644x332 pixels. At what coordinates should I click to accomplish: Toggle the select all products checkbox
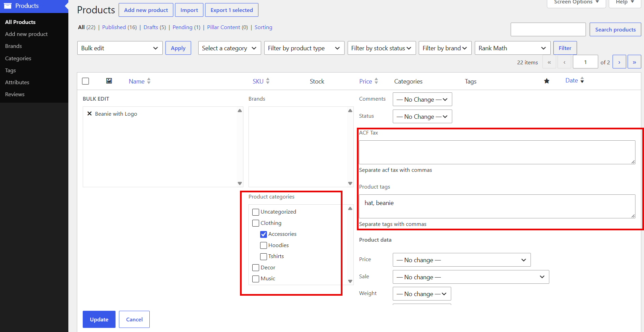pos(85,81)
